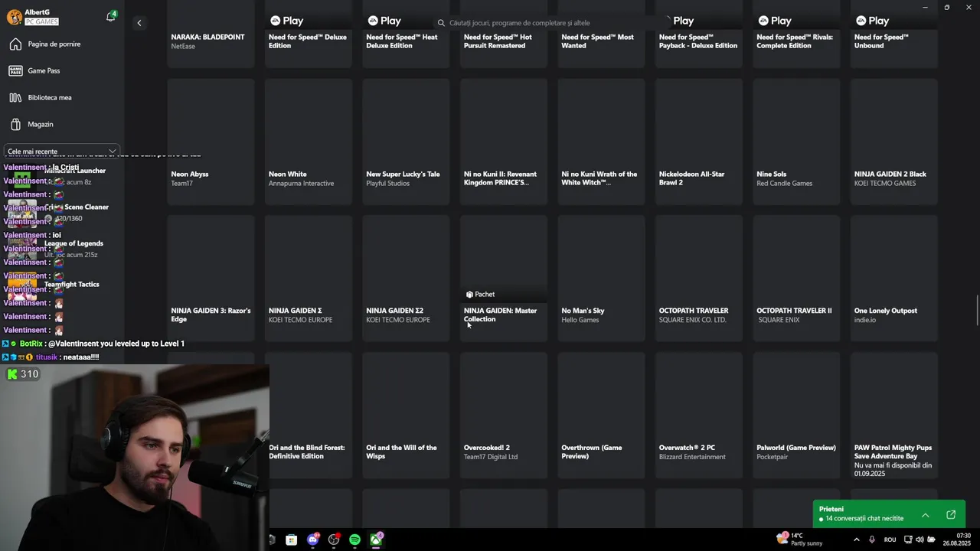Open Ori and the Will of the Wisps
The height and width of the screenshot is (551, 980).
406,416
